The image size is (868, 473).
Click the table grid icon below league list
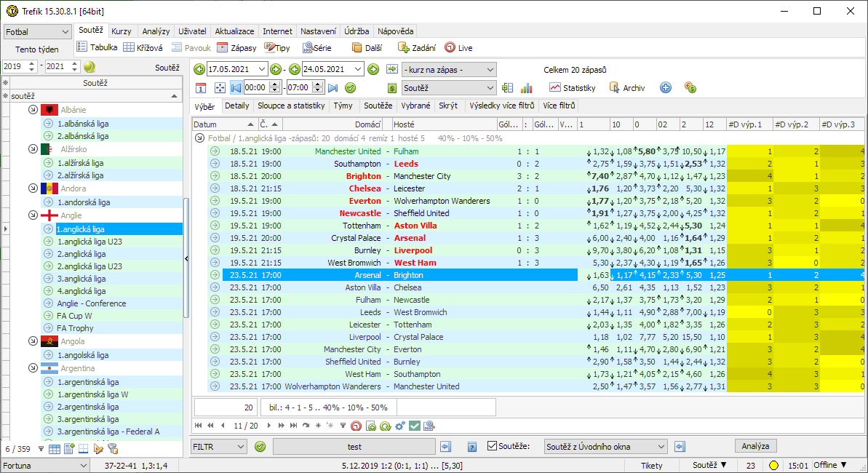55,449
